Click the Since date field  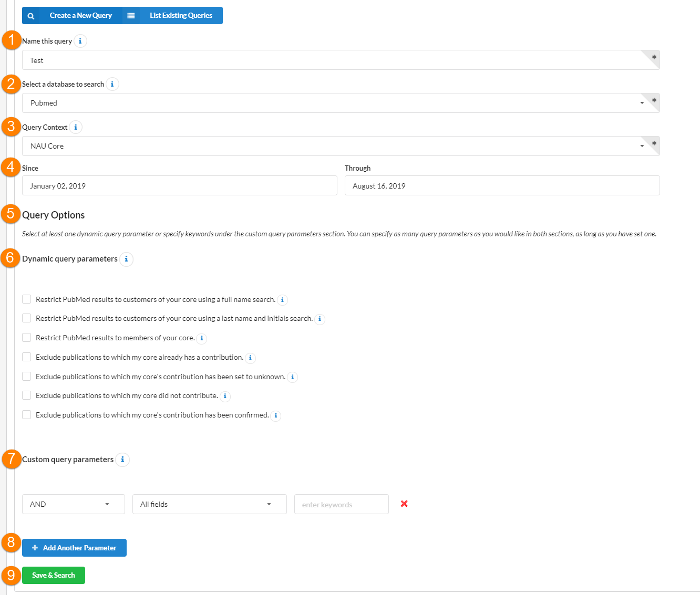(x=179, y=186)
